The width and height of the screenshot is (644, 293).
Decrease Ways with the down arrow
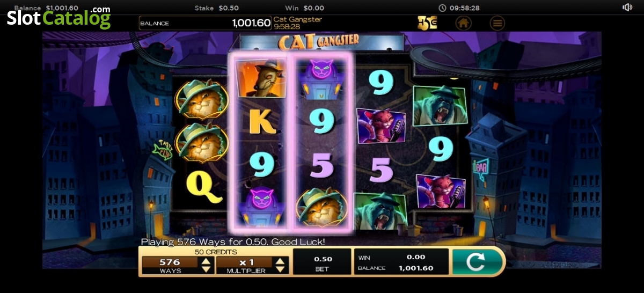[x=206, y=269]
